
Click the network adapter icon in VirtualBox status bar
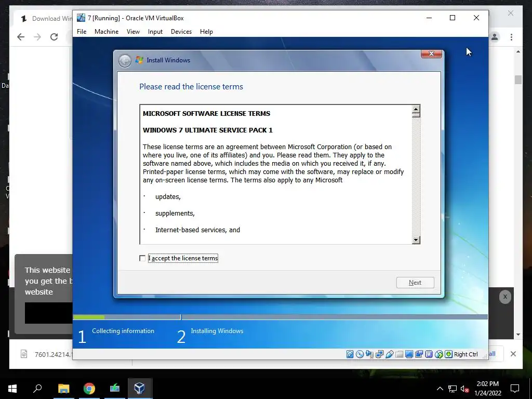[x=379, y=354]
